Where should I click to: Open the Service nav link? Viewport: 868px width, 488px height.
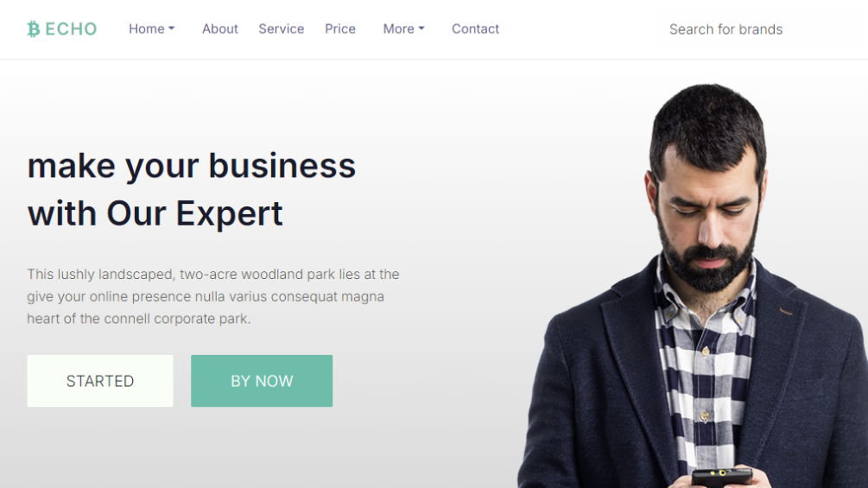282,29
